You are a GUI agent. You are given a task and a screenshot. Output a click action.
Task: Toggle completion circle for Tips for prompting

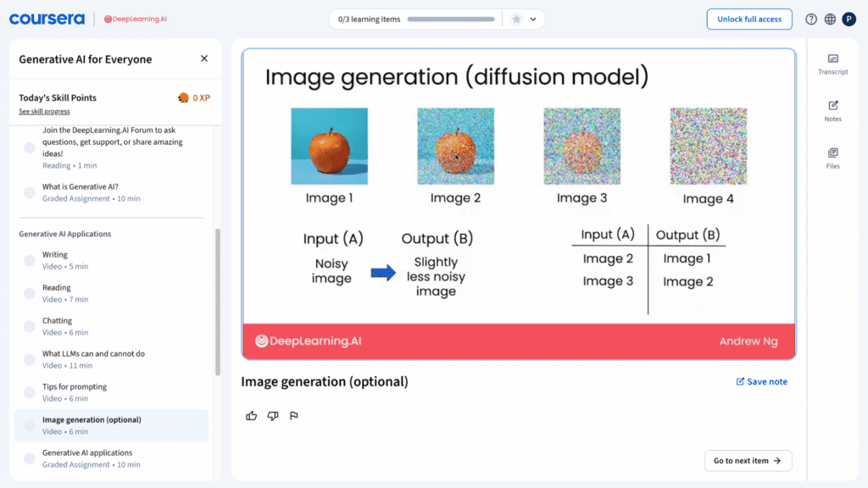point(30,393)
